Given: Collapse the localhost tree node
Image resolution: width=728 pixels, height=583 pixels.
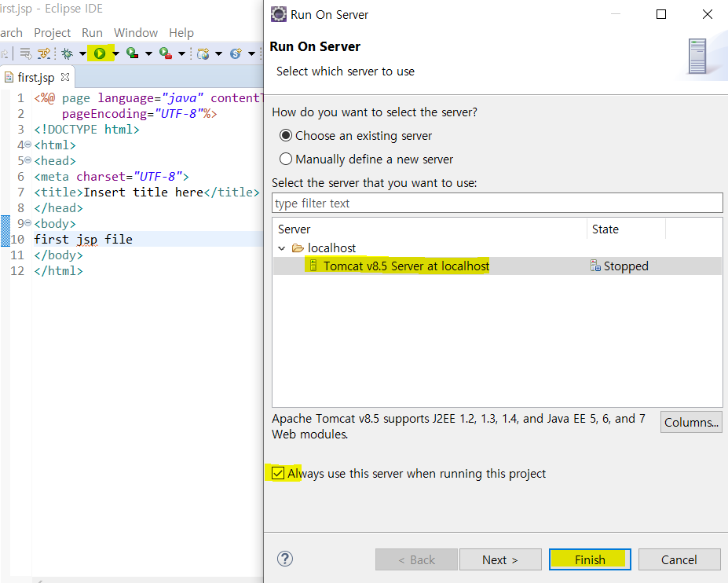Looking at the screenshot, I should click(281, 248).
